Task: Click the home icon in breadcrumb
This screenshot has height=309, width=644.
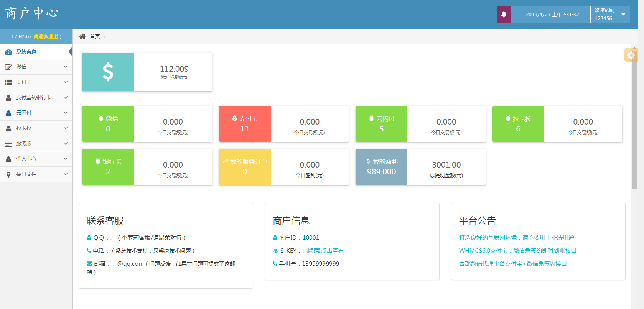Action: tap(82, 36)
